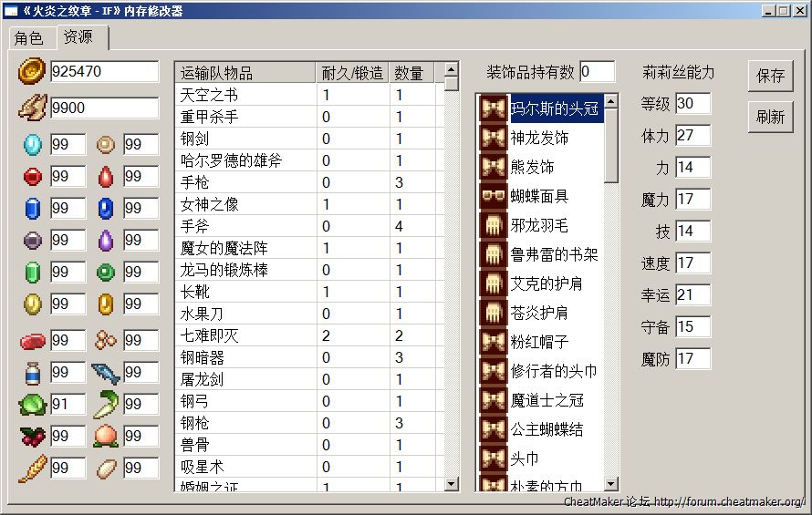The image size is (812, 515).
Task: Focus the 装饰品持有数 input field
Action: tap(597, 72)
